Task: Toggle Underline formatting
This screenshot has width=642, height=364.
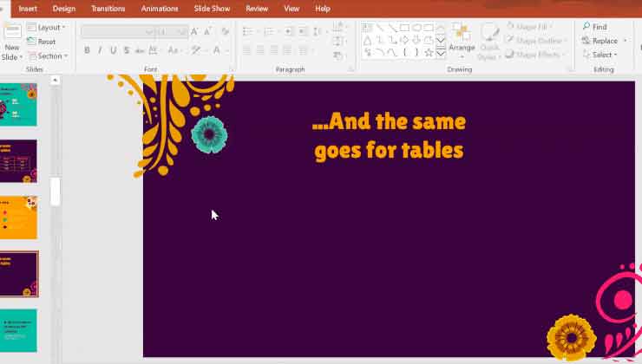Action: click(112, 51)
